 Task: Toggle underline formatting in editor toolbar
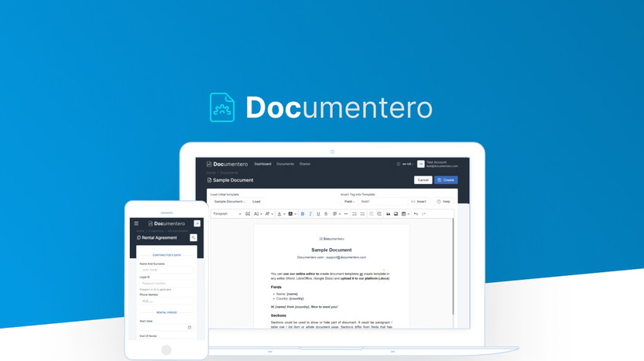pos(318,214)
